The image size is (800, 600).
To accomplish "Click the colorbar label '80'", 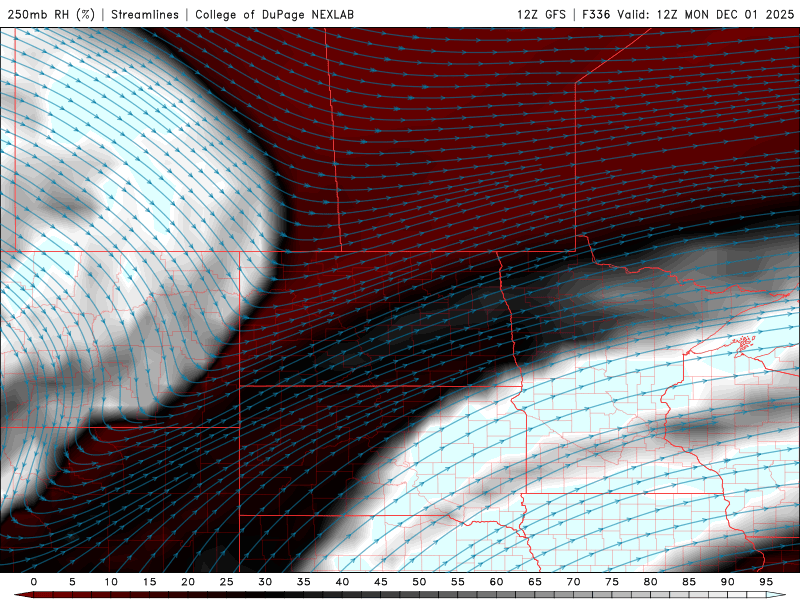I will pyautogui.click(x=650, y=582).
